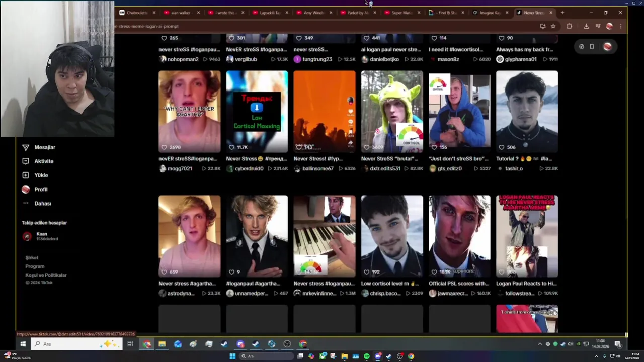This screenshot has width=644, height=362.
Task: Click the floating circular gauge icon
Action: pos(582,46)
